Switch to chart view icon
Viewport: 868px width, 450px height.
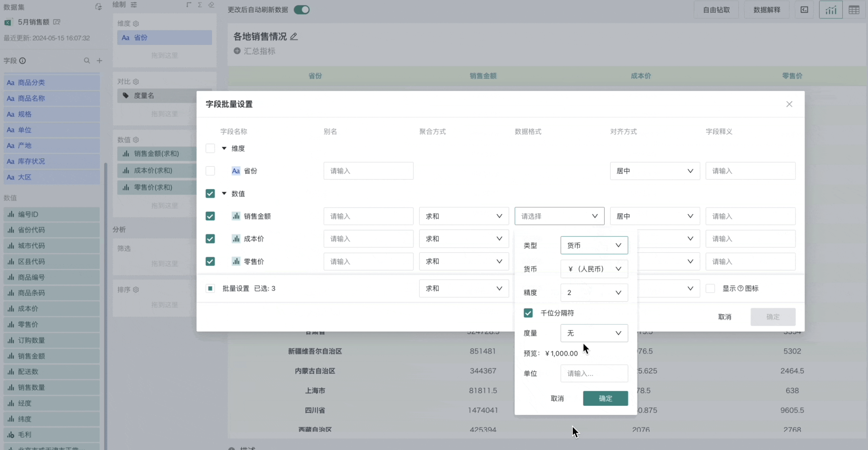point(831,10)
